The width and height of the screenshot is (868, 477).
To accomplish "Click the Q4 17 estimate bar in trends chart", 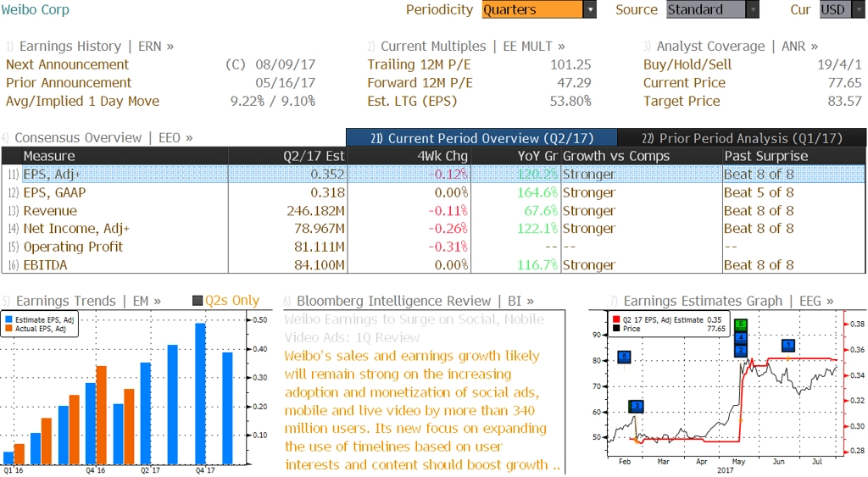I will point(200,393).
